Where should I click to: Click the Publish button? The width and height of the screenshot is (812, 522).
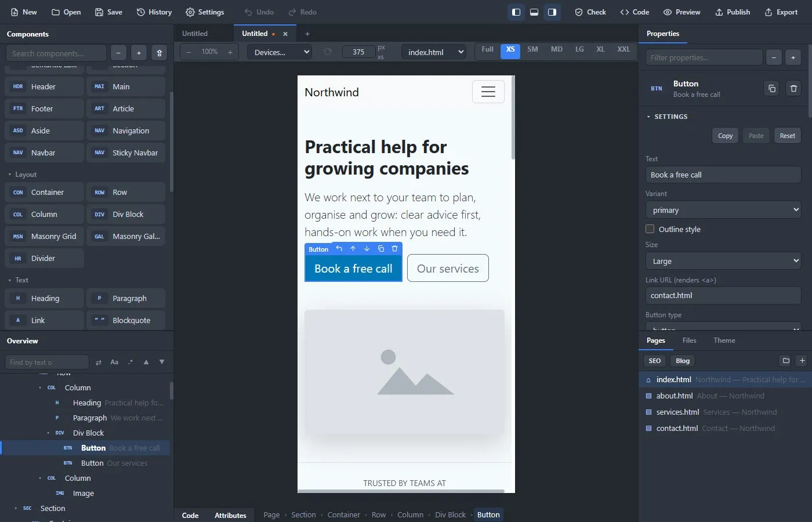733,12
